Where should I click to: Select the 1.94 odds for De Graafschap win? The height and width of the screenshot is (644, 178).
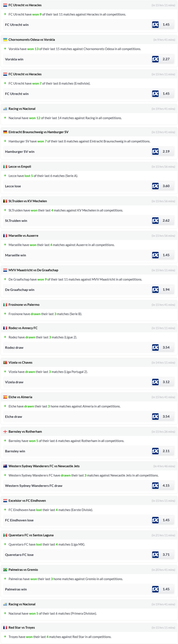(x=166, y=289)
